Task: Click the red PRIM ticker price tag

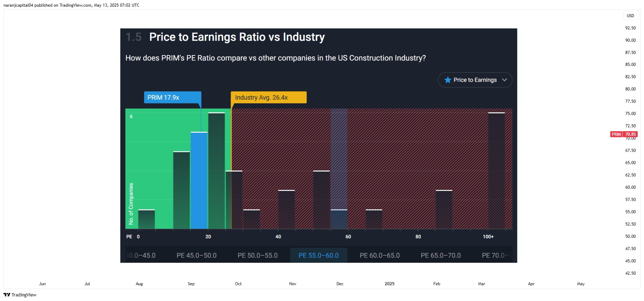Action: (624, 134)
